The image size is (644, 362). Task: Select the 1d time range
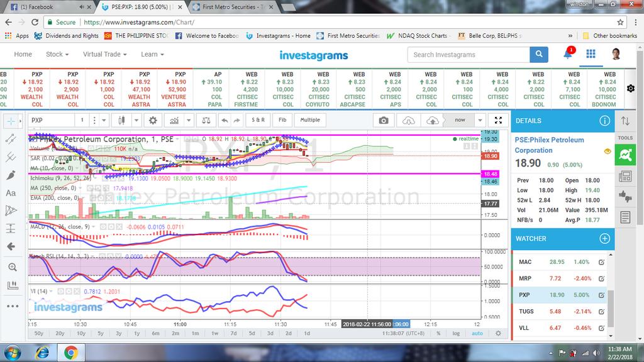pos(307,333)
